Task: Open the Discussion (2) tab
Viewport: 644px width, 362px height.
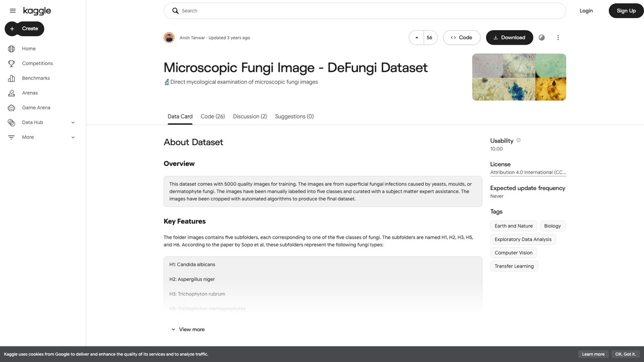Action: [250, 116]
